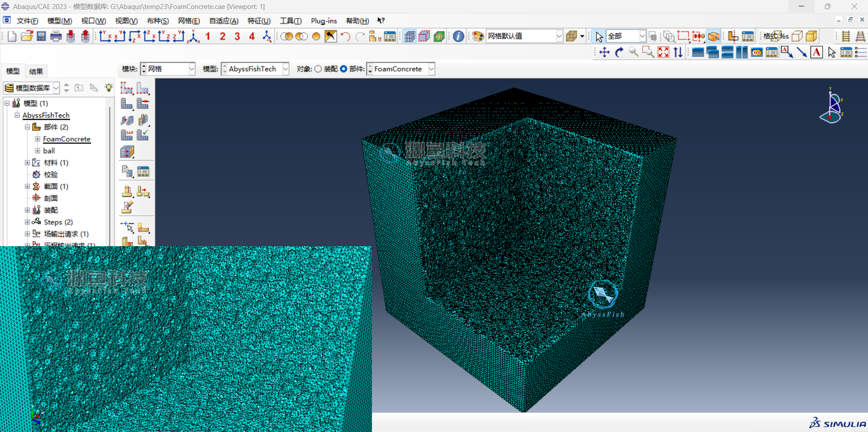Toggle overlapping circles display option
The height and width of the screenshot is (432, 868).
click(286, 36)
